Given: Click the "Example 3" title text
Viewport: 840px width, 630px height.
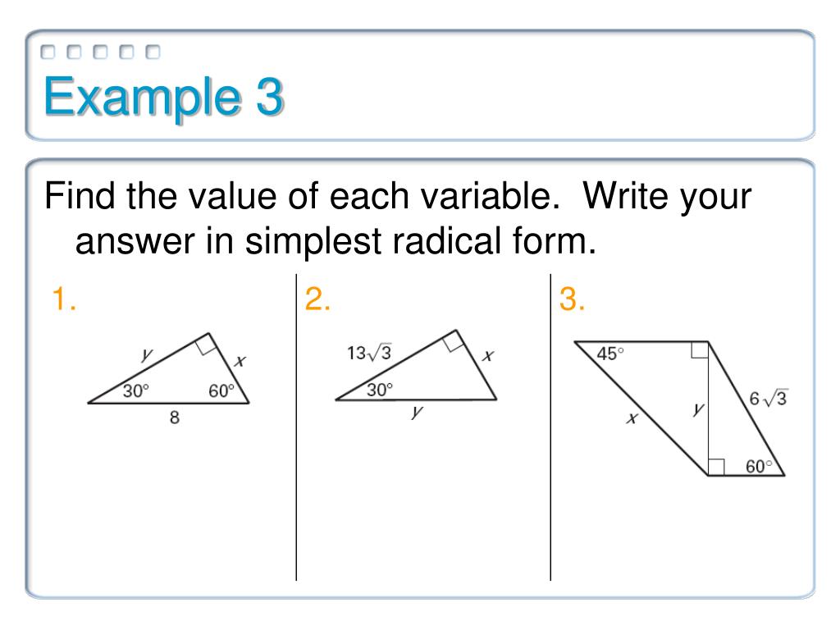Looking at the screenshot, I should pos(163,97).
